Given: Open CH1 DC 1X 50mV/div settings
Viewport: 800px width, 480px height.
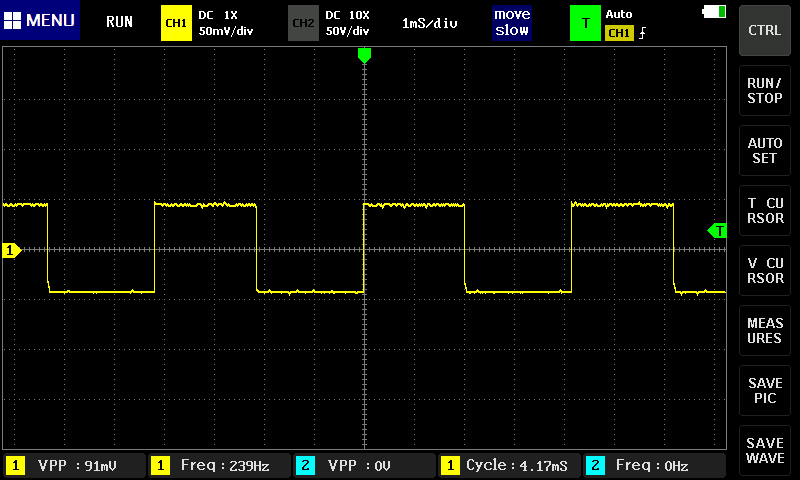Looking at the screenshot, I should 226,23.
